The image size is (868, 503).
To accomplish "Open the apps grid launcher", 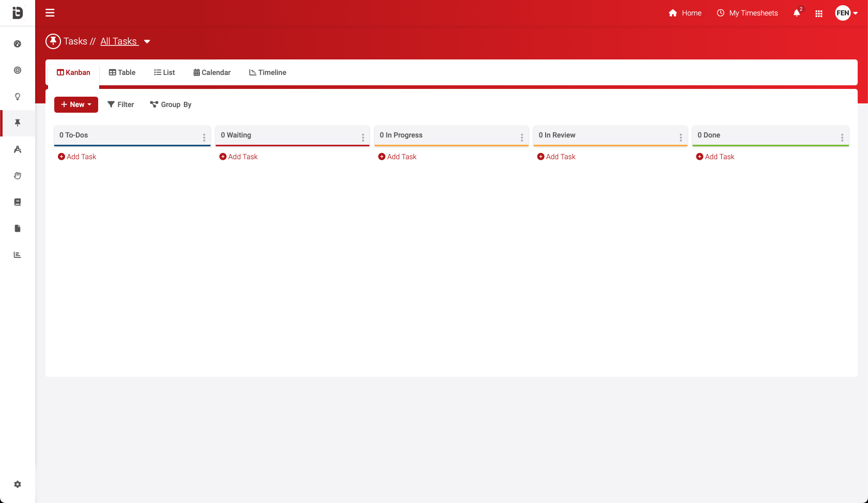I will point(819,13).
